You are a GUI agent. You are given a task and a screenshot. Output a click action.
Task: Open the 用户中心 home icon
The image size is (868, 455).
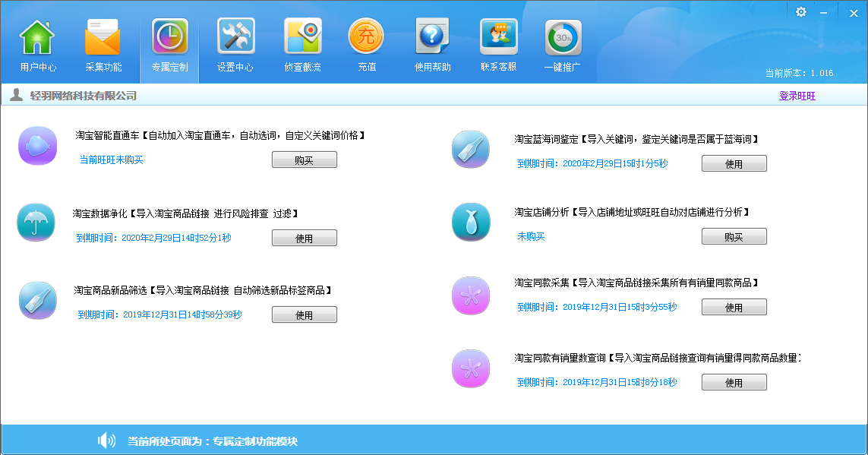coord(37,37)
